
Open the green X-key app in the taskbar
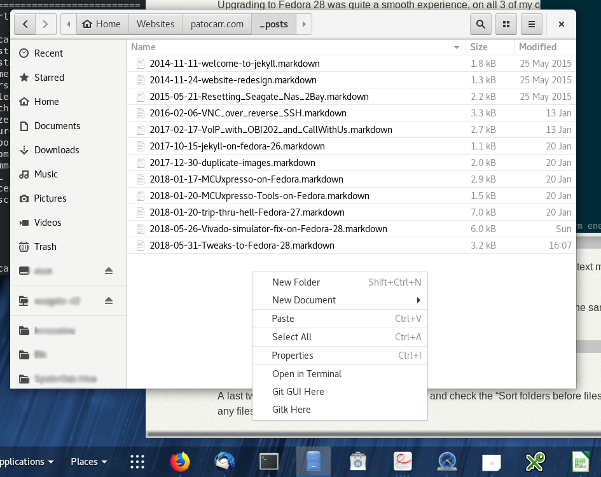(535, 462)
